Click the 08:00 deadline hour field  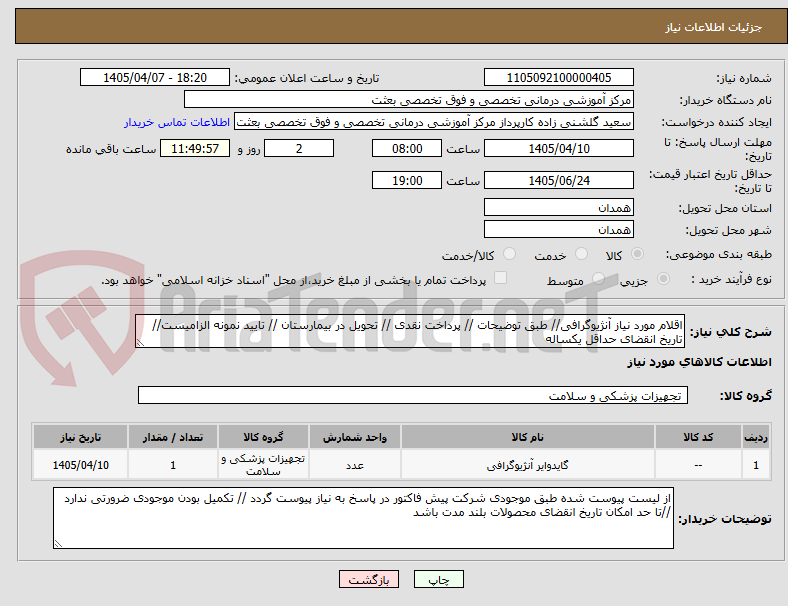click(x=407, y=149)
